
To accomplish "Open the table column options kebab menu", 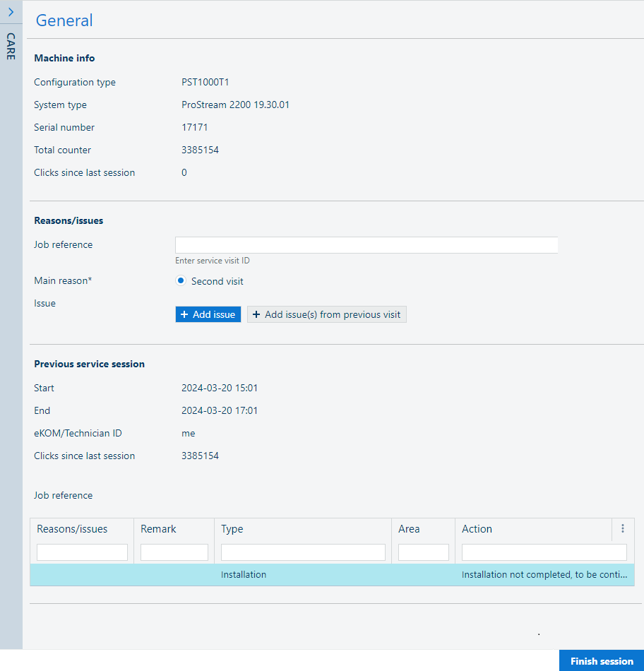I will 622,528.
